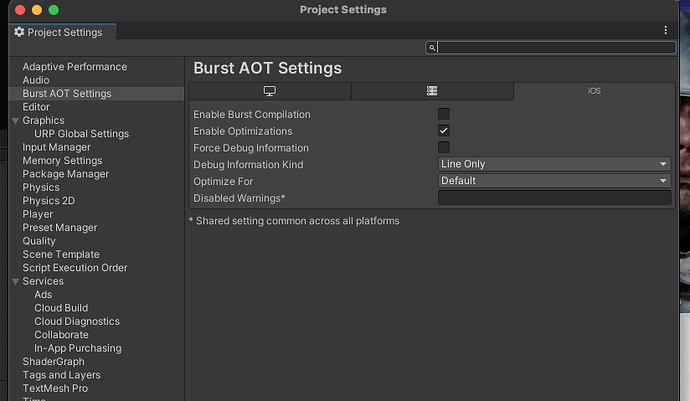Open the Debug Information Kind dropdown
Viewport: 690px width, 401px height.
554,164
